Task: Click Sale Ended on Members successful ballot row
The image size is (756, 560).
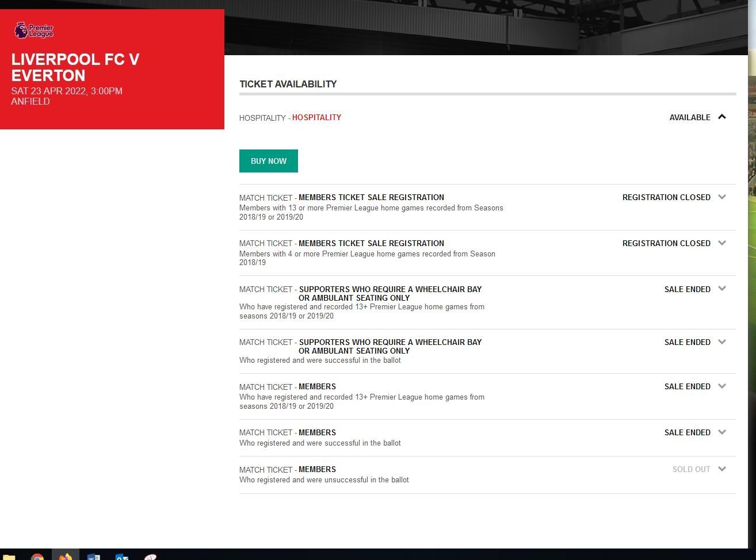Action: click(x=688, y=432)
